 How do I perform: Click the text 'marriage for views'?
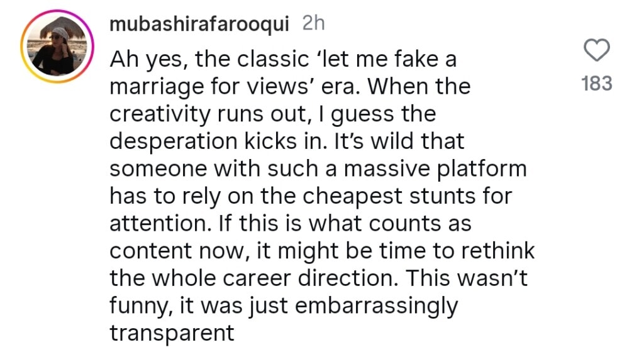coord(200,87)
